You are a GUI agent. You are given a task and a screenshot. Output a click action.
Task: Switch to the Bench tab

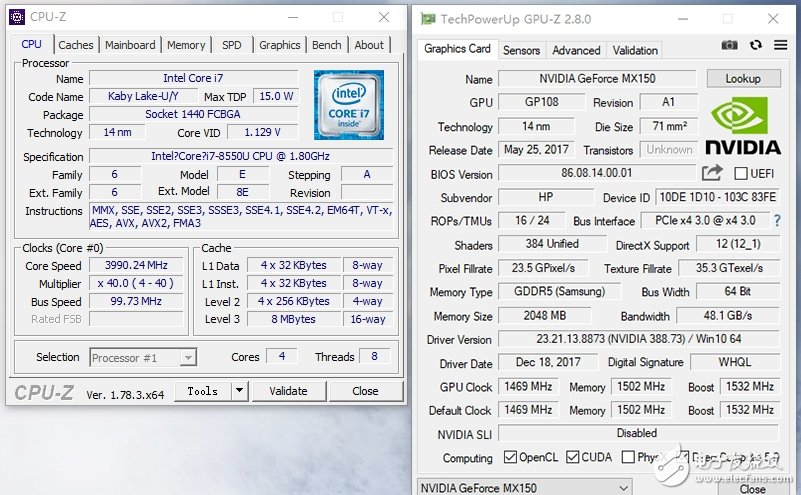pyautogui.click(x=326, y=45)
